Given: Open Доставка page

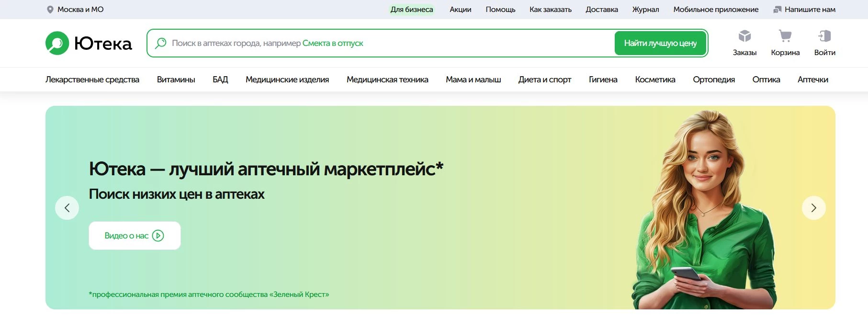Looking at the screenshot, I should click(x=602, y=10).
